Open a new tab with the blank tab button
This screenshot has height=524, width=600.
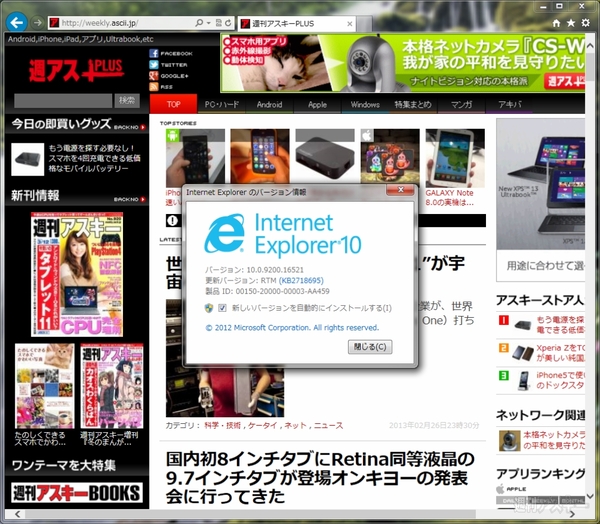364,24
